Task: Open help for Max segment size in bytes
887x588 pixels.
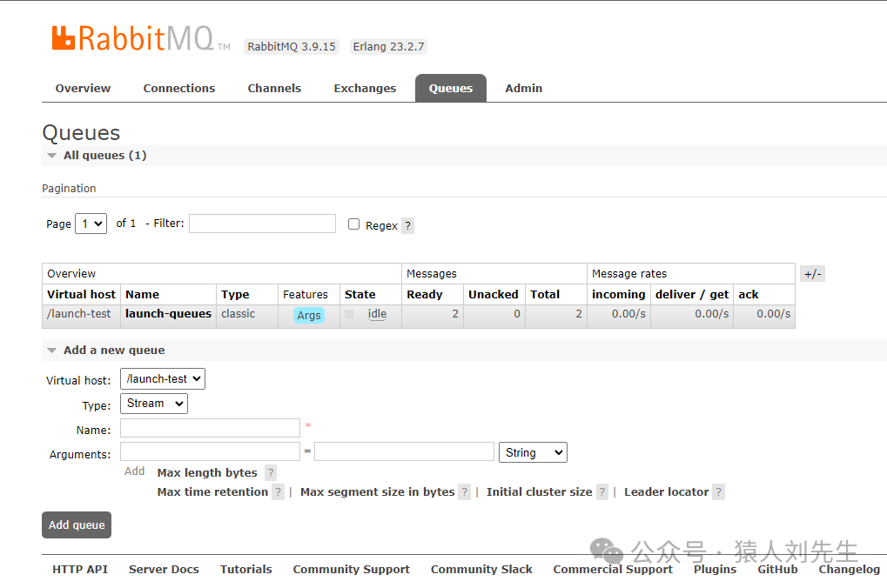Action: pos(465,492)
